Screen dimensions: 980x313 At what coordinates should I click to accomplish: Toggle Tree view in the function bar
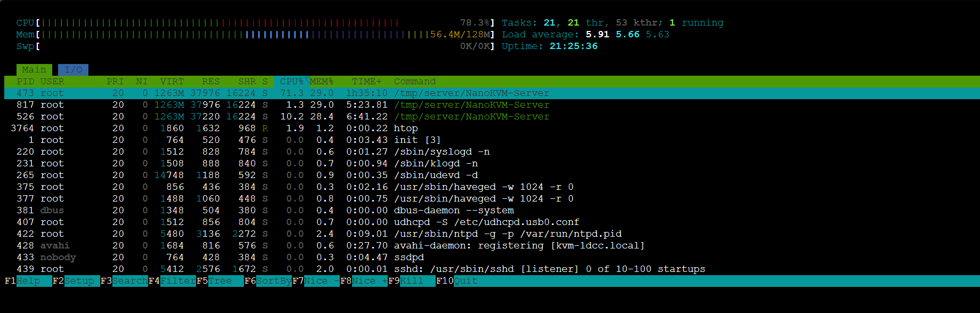click(220, 281)
